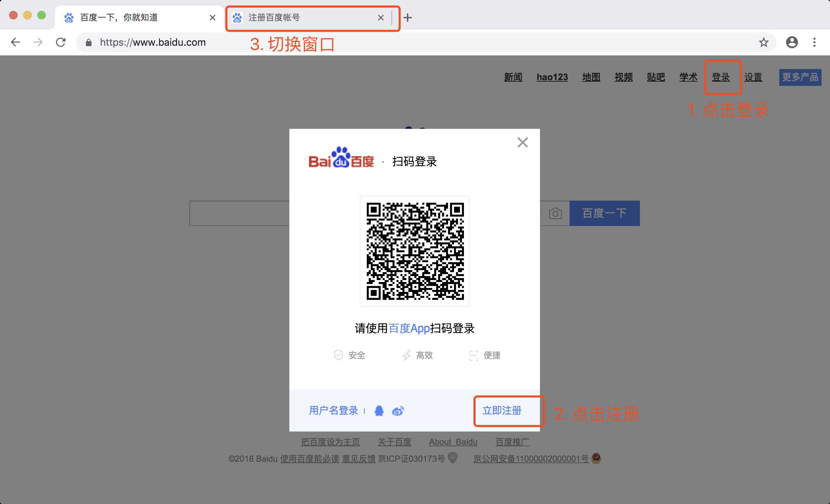Open Chrome three-dot menu
Image resolution: width=830 pixels, height=504 pixels.
click(815, 43)
